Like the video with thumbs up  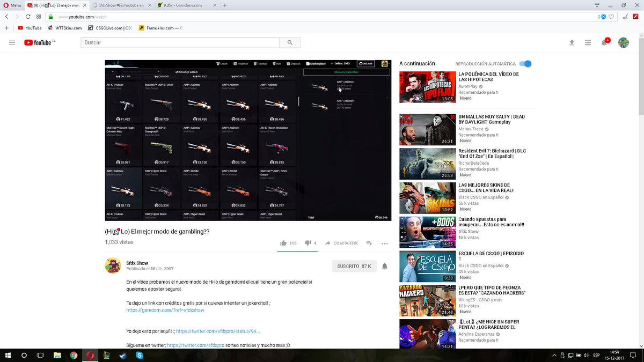pos(283,243)
